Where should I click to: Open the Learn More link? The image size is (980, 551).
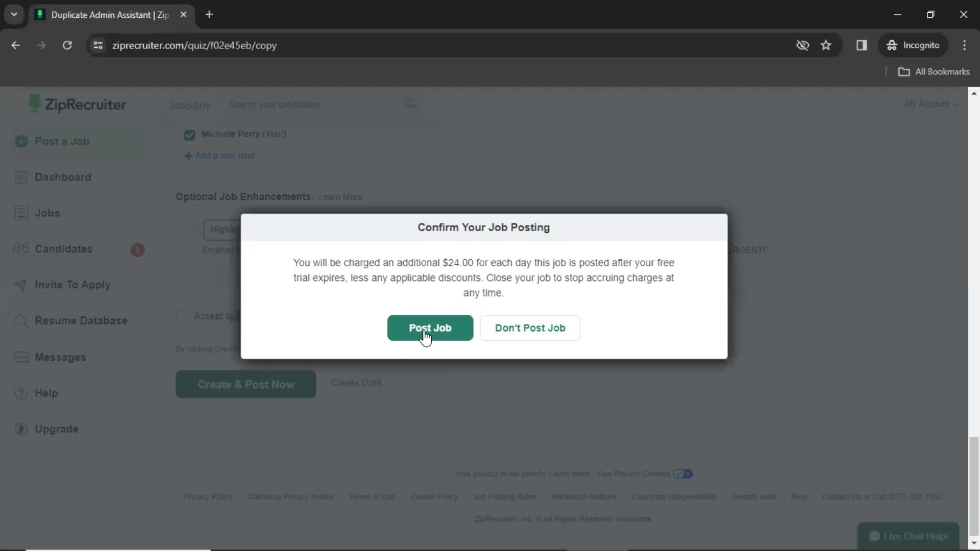point(340,197)
